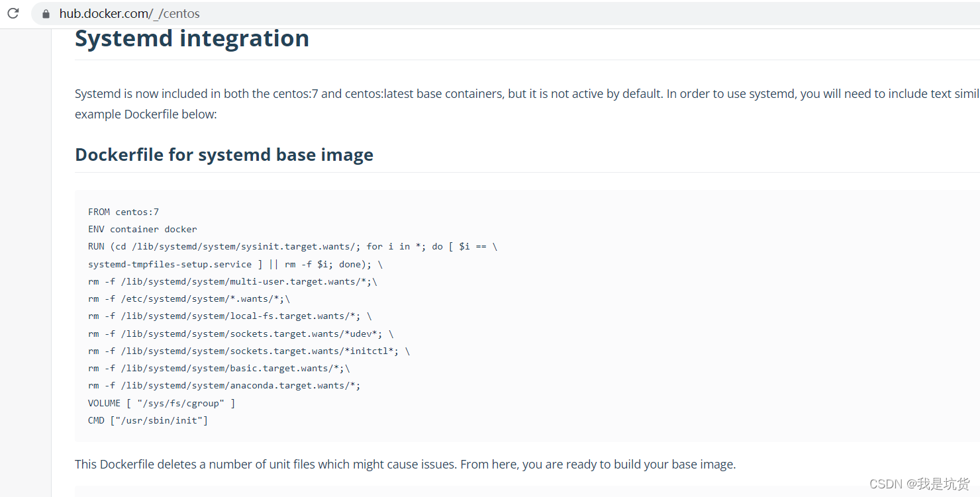Image resolution: width=980 pixels, height=497 pixels.
Task: Click the "multi-user.target.wants" rm line
Action: [x=232, y=281]
